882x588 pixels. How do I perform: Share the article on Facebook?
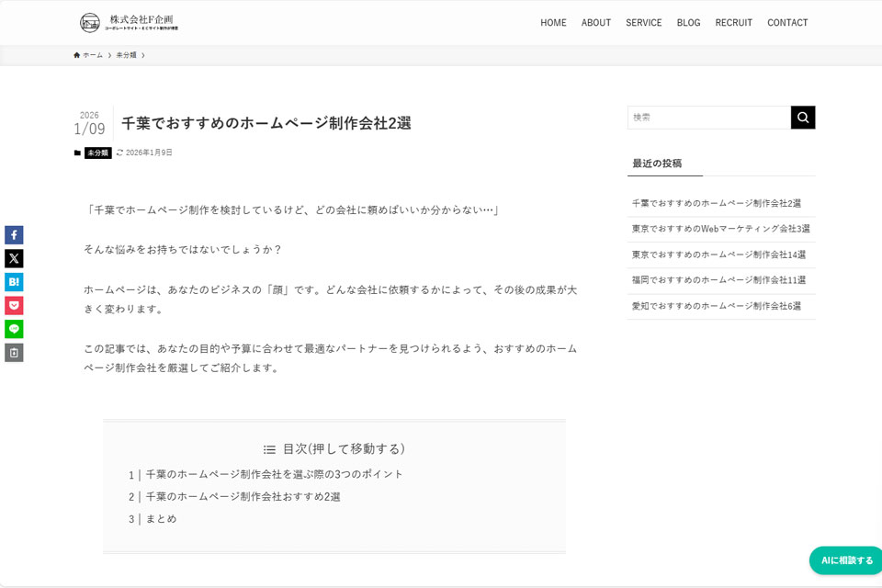[x=13, y=234]
